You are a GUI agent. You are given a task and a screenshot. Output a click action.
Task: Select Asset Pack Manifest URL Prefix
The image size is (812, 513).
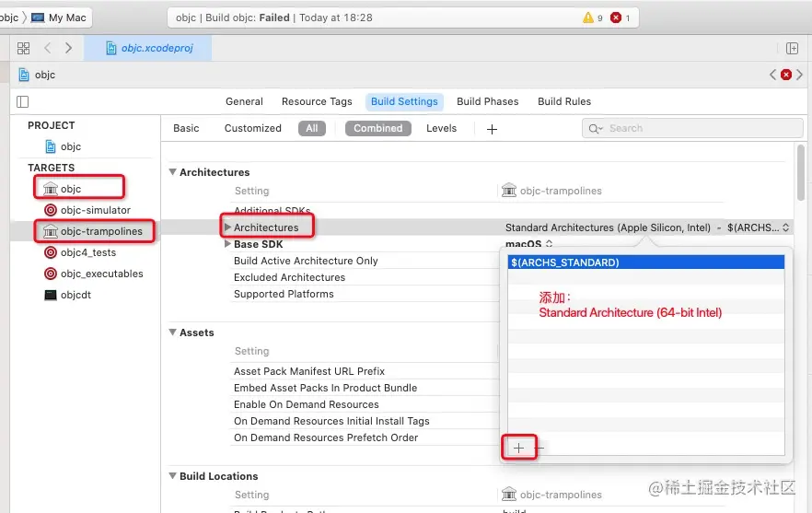pyautogui.click(x=308, y=371)
